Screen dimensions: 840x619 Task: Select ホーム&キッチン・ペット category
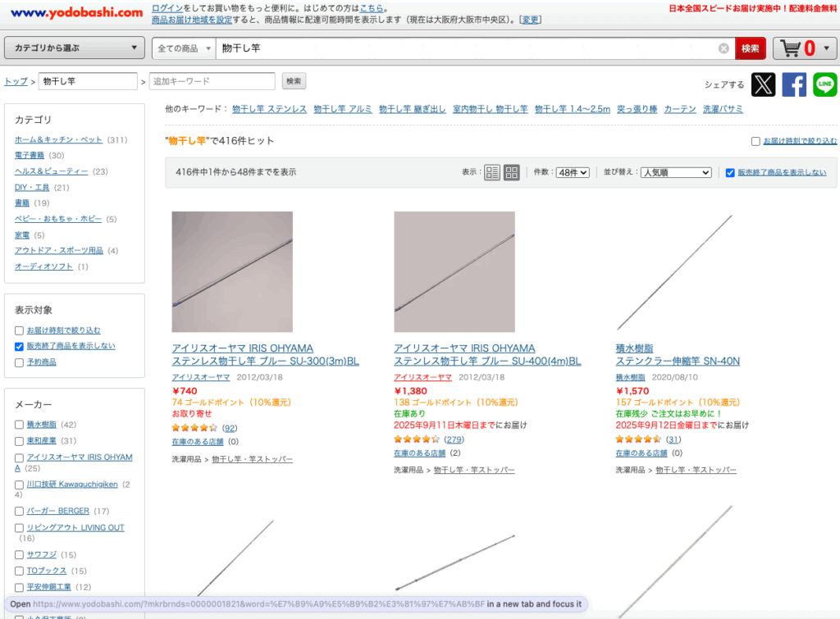point(58,140)
